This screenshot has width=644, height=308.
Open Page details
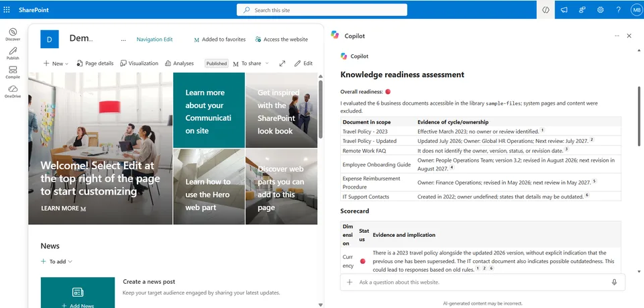tap(95, 63)
